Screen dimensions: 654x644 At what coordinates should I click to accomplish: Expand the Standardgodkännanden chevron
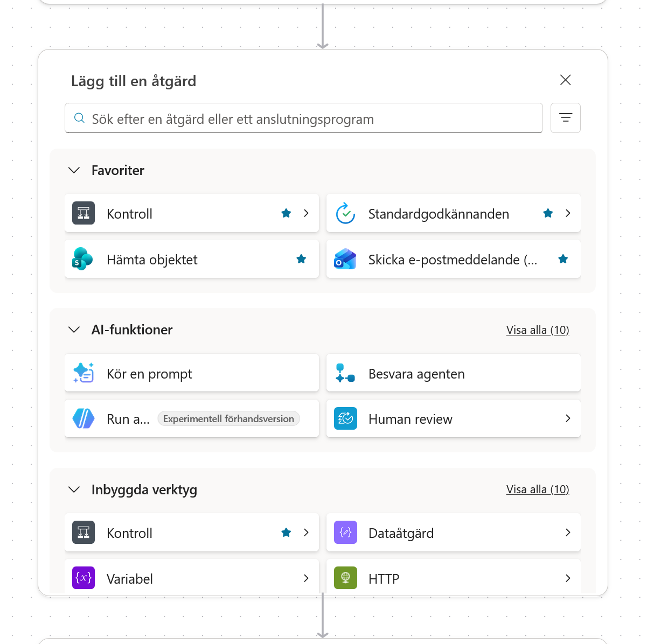click(x=568, y=213)
